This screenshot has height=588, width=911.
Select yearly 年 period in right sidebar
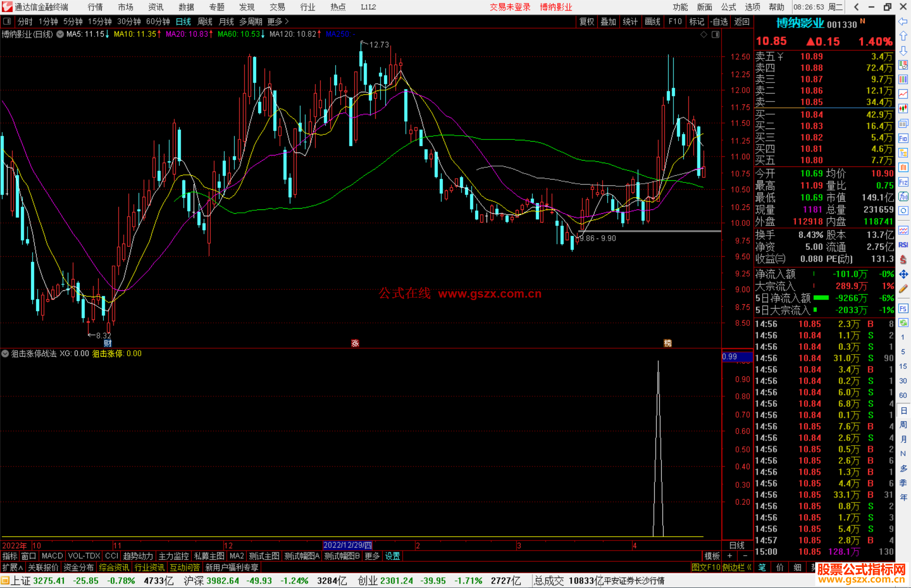(x=903, y=498)
